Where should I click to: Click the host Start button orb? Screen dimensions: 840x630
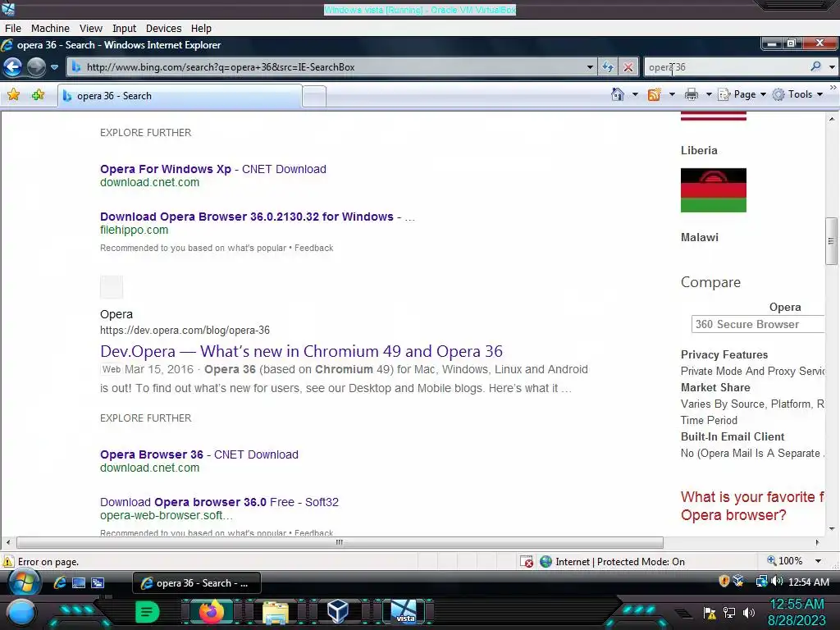coord(21,612)
